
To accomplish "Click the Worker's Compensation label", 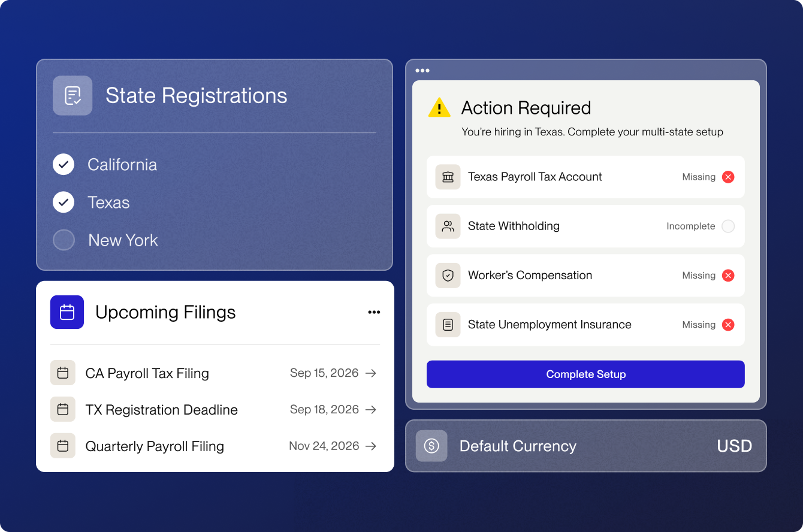I will point(530,275).
